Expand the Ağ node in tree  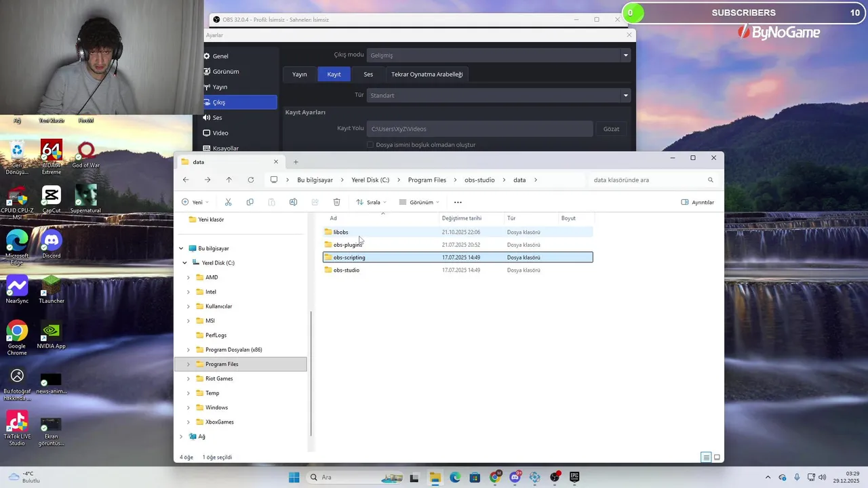coord(181,436)
